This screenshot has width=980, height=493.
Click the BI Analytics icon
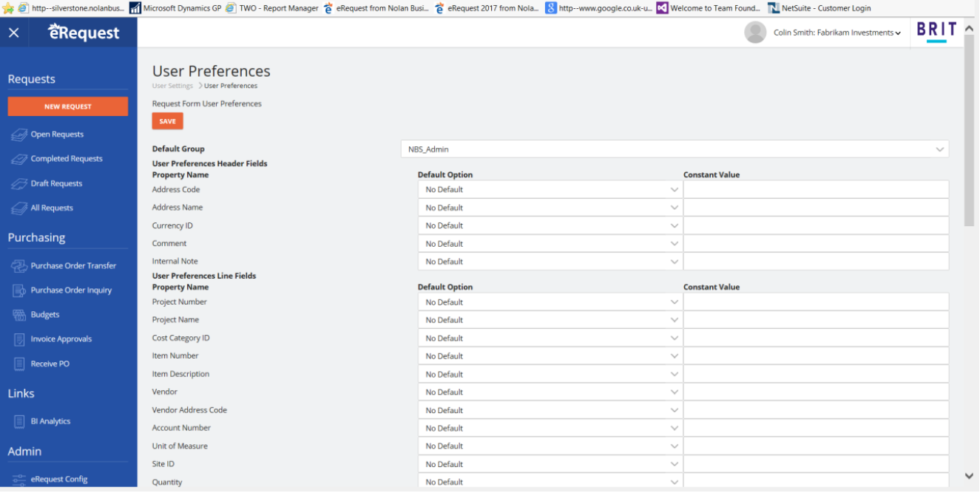coord(19,421)
